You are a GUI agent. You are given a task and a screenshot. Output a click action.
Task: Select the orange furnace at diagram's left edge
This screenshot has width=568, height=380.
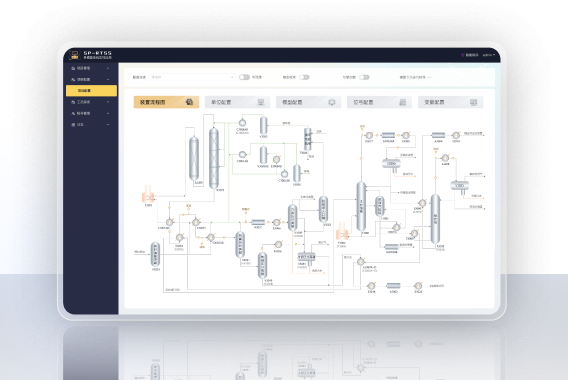coord(148,194)
